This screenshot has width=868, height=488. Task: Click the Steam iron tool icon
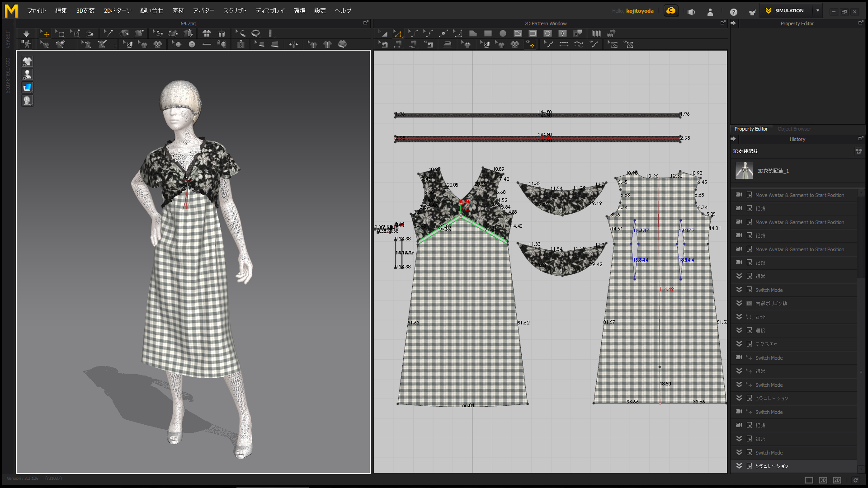(447, 44)
